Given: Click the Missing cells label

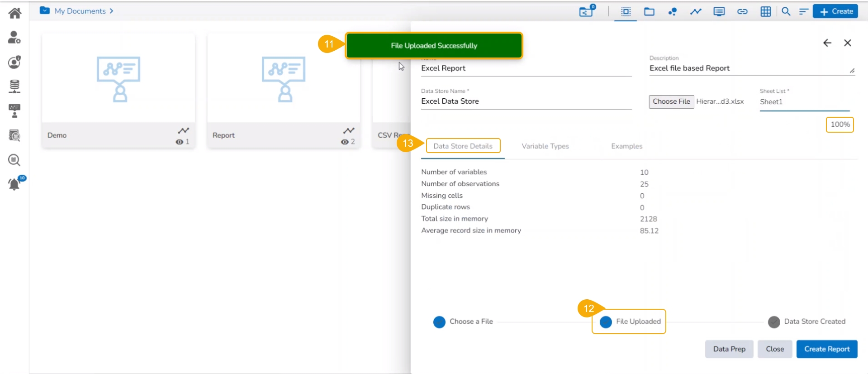Looking at the screenshot, I should click(442, 196).
